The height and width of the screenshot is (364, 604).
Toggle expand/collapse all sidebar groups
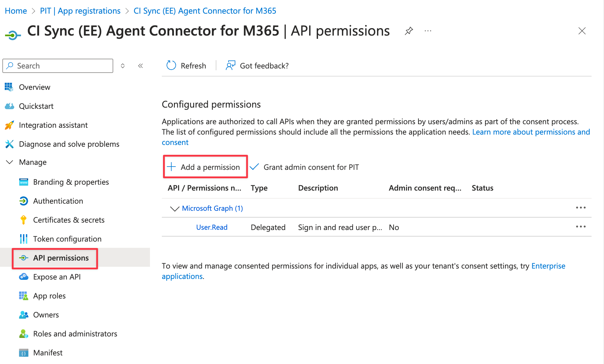tap(123, 66)
